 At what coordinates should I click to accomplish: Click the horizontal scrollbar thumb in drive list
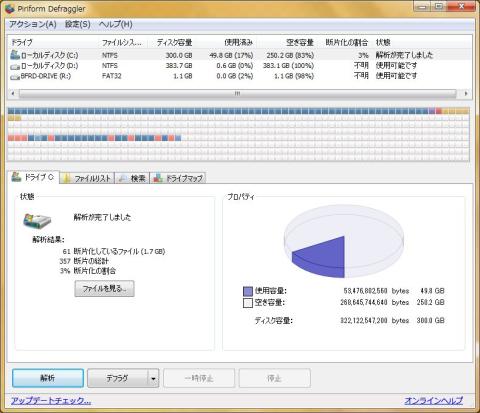237,93
